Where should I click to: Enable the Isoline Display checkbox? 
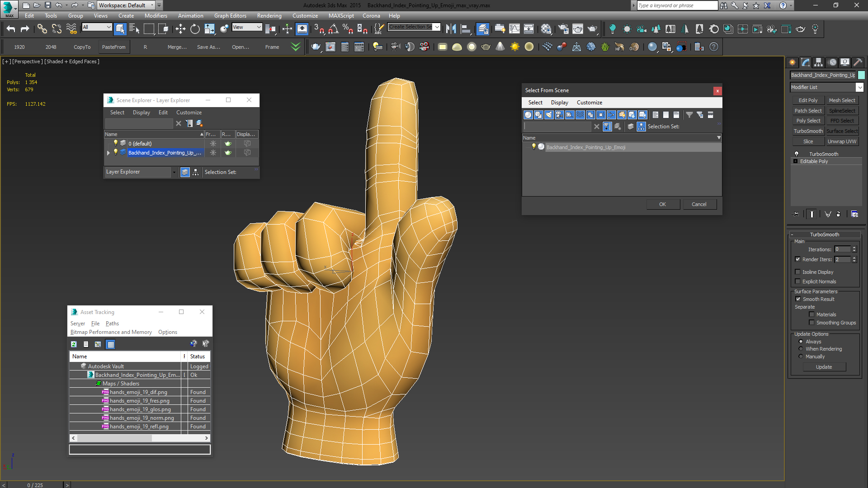(x=798, y=272)
